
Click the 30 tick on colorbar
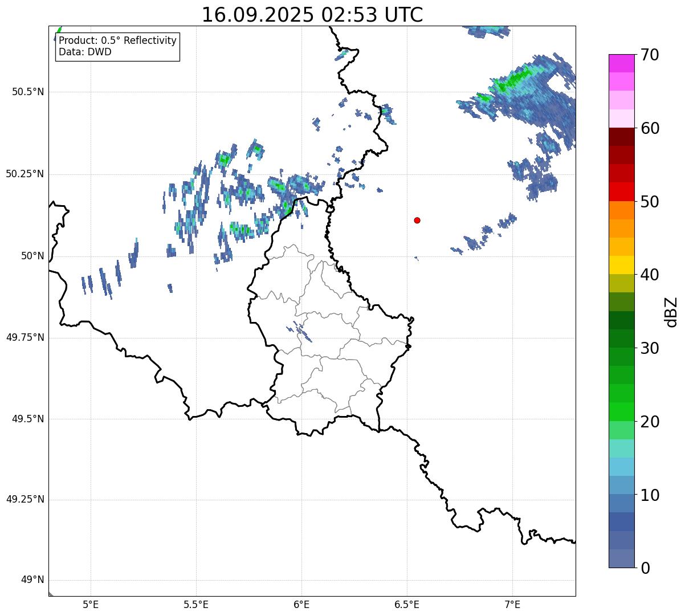tap(649, 348)
